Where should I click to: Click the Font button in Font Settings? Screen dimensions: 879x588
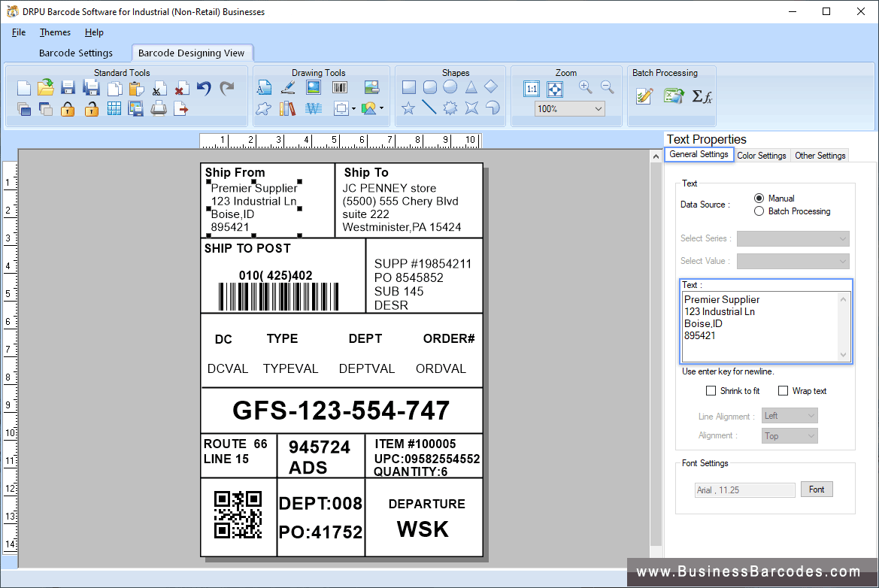point(817,489)
